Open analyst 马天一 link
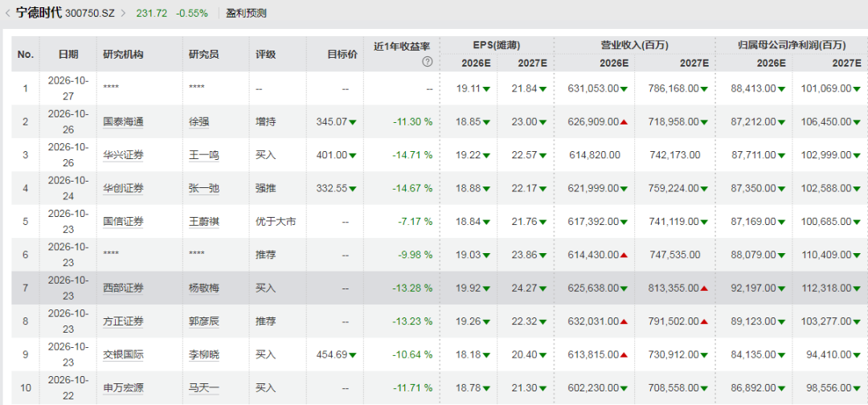The image size is (868, 405). click(203, 387)
